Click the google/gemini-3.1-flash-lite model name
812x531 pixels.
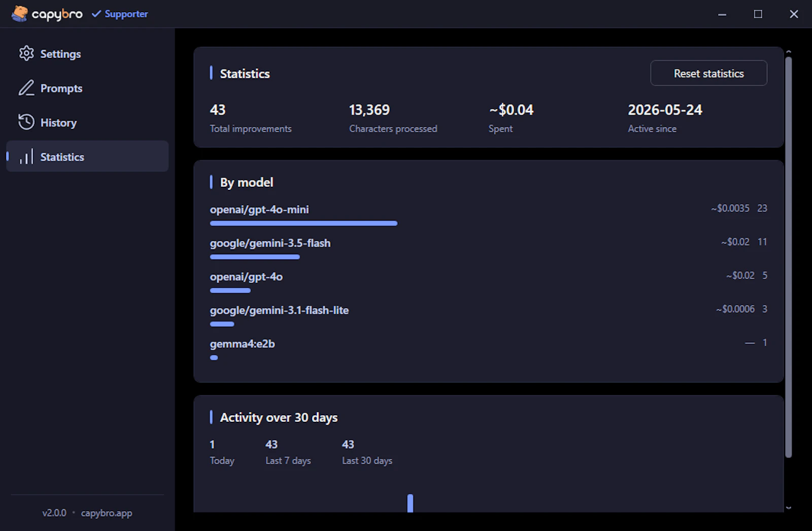279,310
